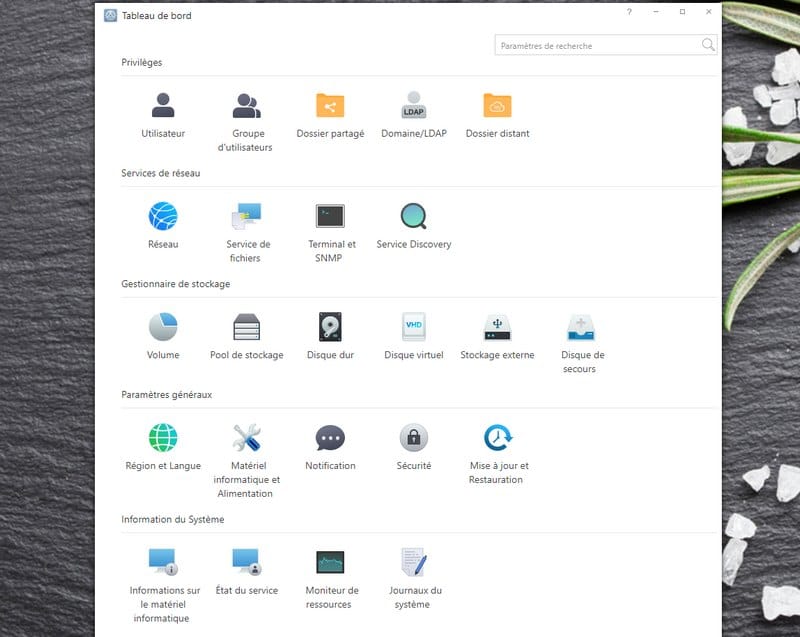This screenshot has height=637, width=800.
Task: Open the Sécurité padlock icon
Action: [414, 438]
